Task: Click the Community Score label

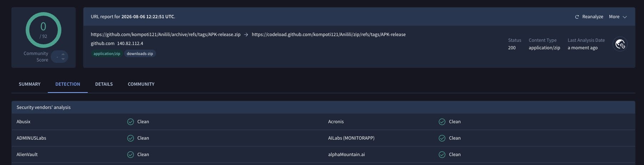Action: (36, 57)
